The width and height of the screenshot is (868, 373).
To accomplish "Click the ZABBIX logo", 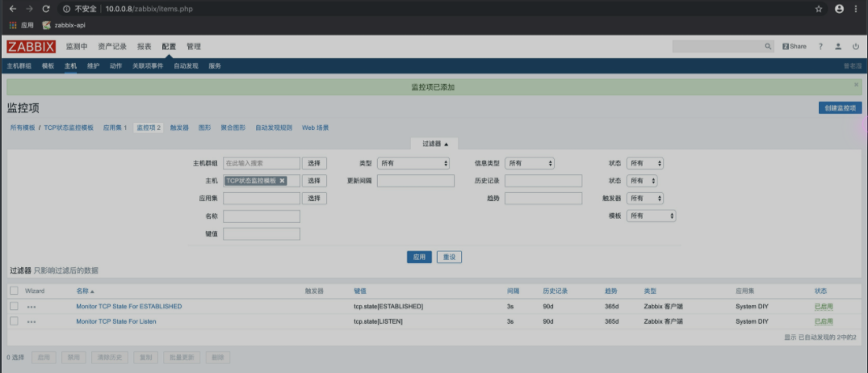I will (31, 47).
